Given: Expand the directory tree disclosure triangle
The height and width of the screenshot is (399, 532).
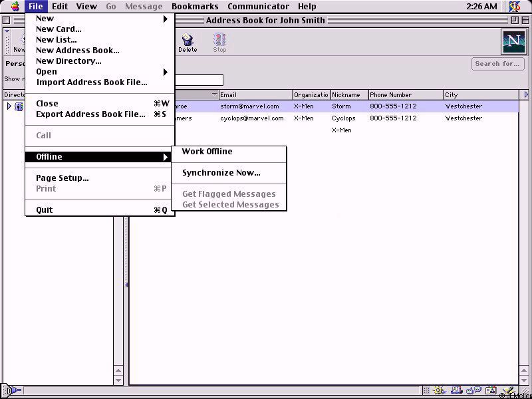Looking at the screenshot, I should (9, 106).
